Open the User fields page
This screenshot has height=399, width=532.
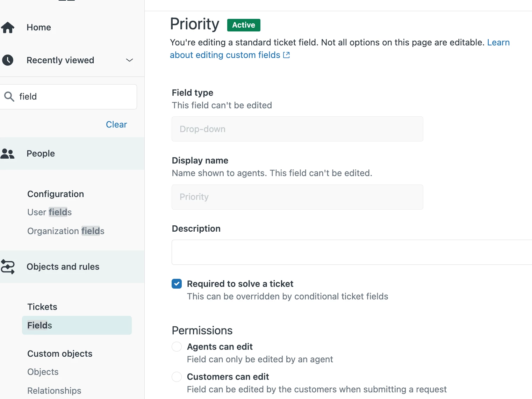[49, 212]
